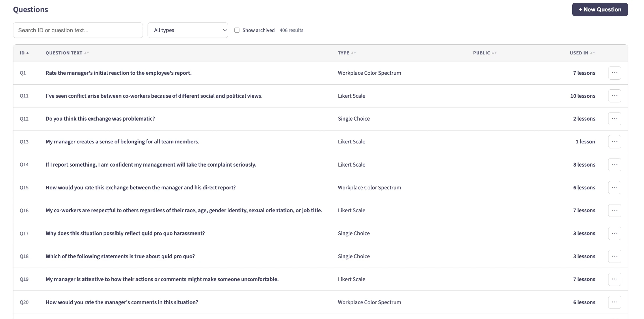Screen dimensions: 644x319
Task: Click the Questions page heading
Action: click(31, 9)
